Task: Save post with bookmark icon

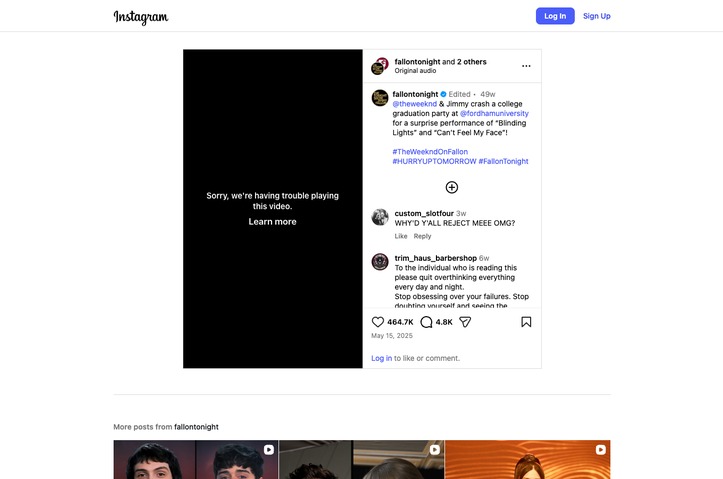Action: pos(526,322)
